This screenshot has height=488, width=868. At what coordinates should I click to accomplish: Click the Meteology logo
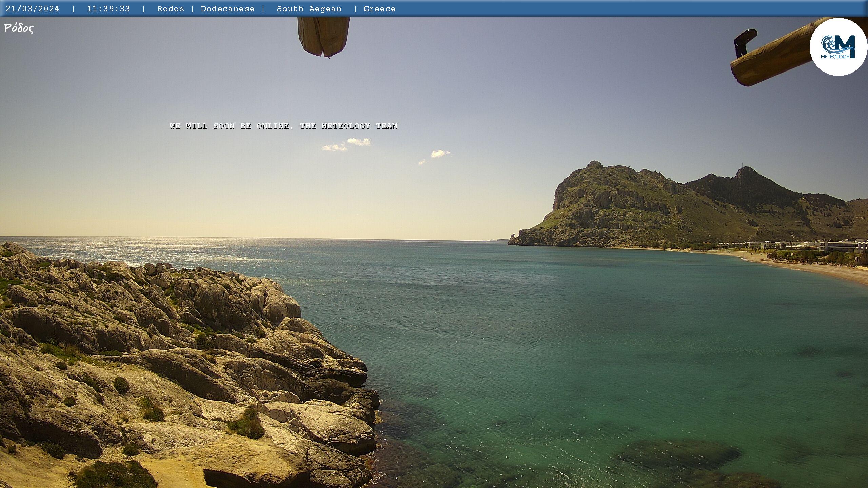(838, 47)
